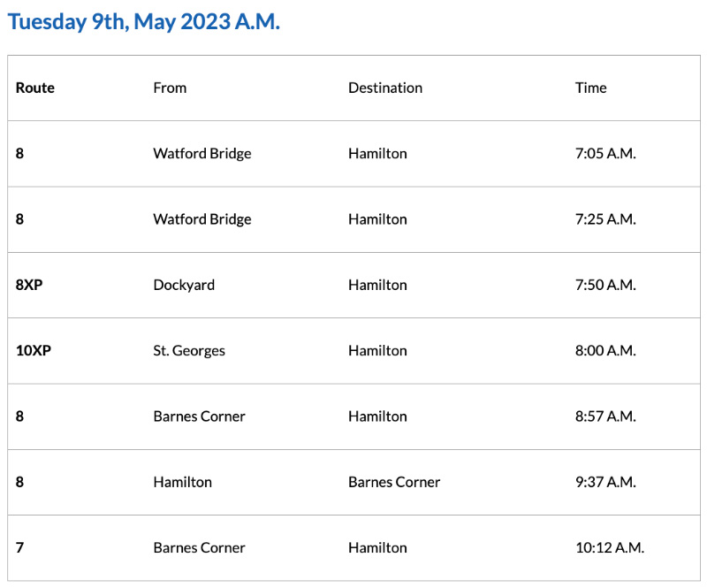This screenshot has height=588, width=707.
Task: Select the Route column header
Action: (x=35, y=88)
